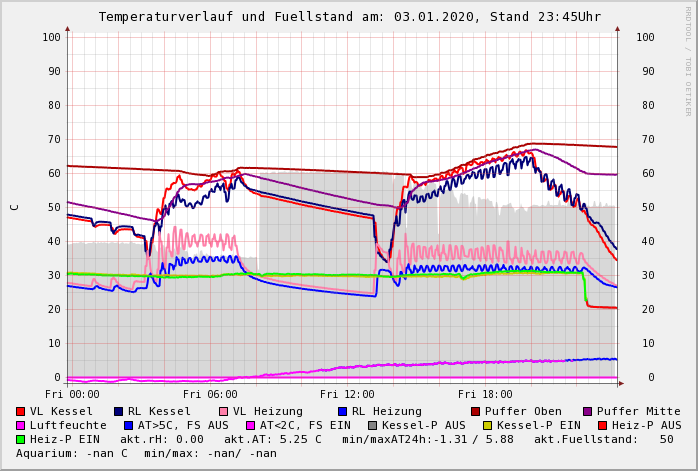Click the 'Fri 12:00' time axis label
The height and width of the screenshot is (471, 698).
click(347, 394)
